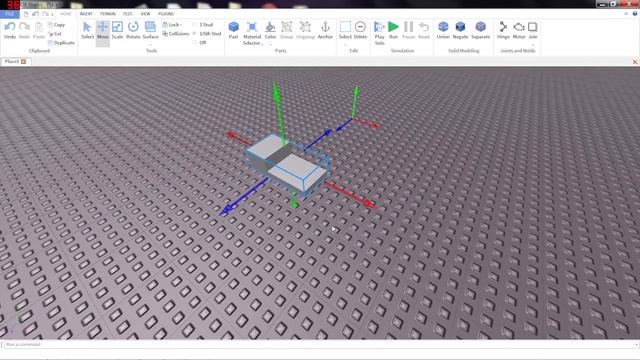Reset the simulation
The image size is (640, 360).
pos(424,31)
